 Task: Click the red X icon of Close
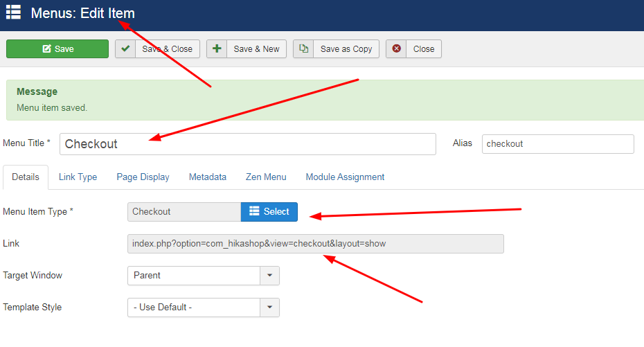(x=396, y=49)
